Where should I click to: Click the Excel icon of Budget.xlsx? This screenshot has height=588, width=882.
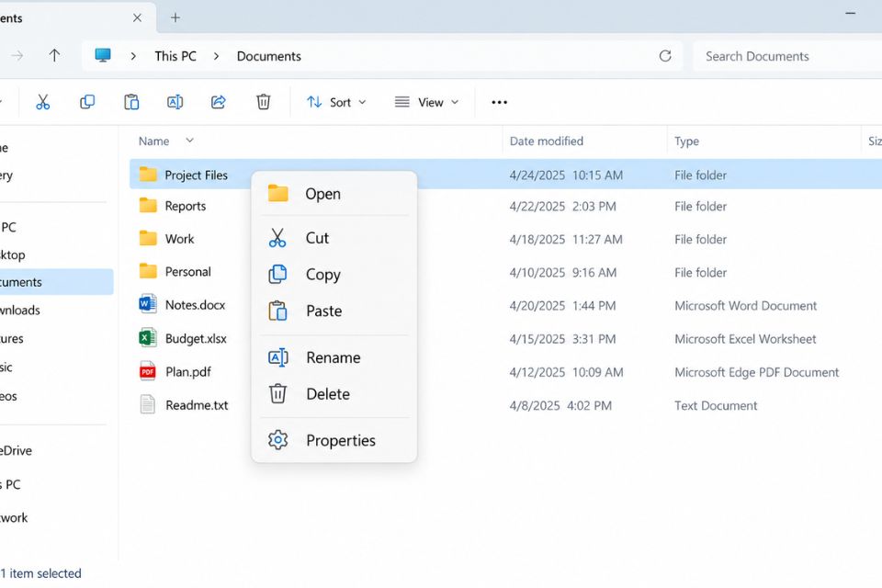coord(147,337)
